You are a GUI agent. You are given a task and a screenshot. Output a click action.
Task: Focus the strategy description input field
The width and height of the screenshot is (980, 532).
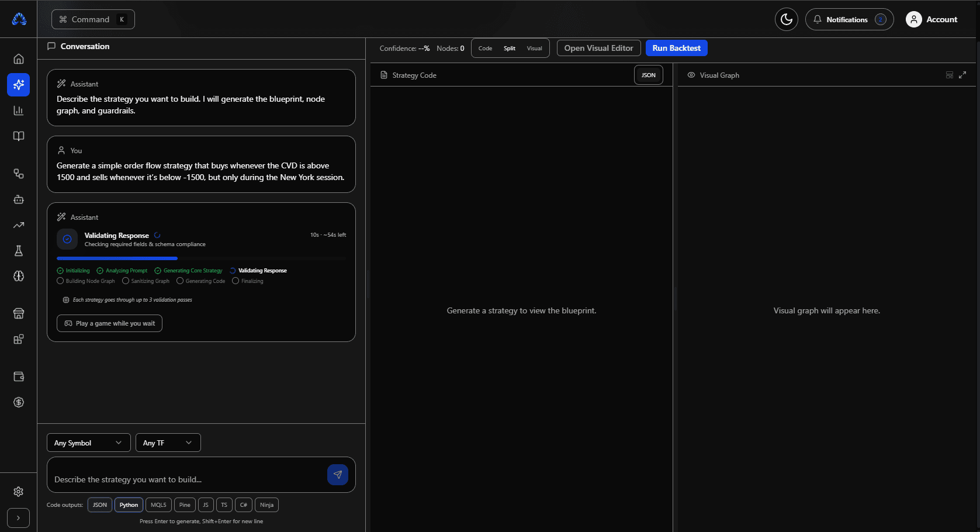(x=187, y=479)
